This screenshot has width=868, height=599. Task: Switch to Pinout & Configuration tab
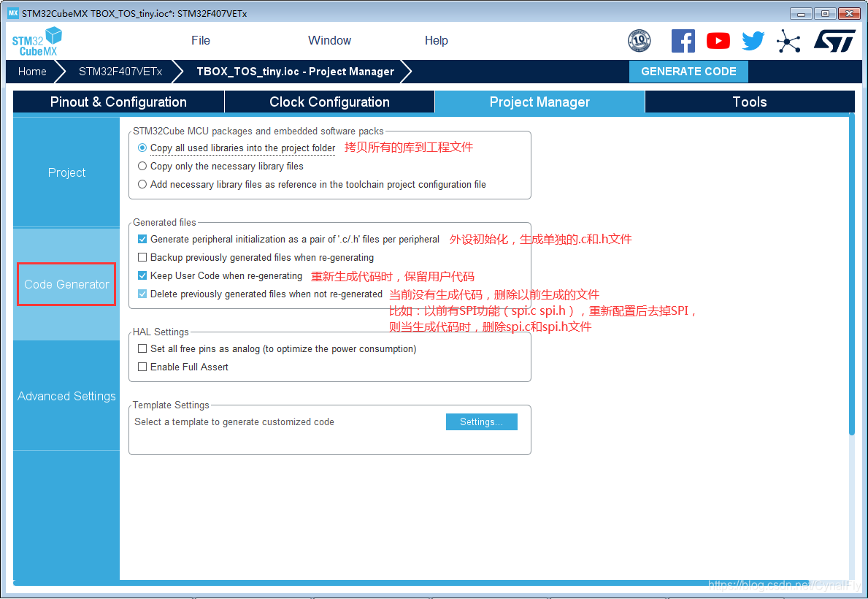tap(118, 102)
